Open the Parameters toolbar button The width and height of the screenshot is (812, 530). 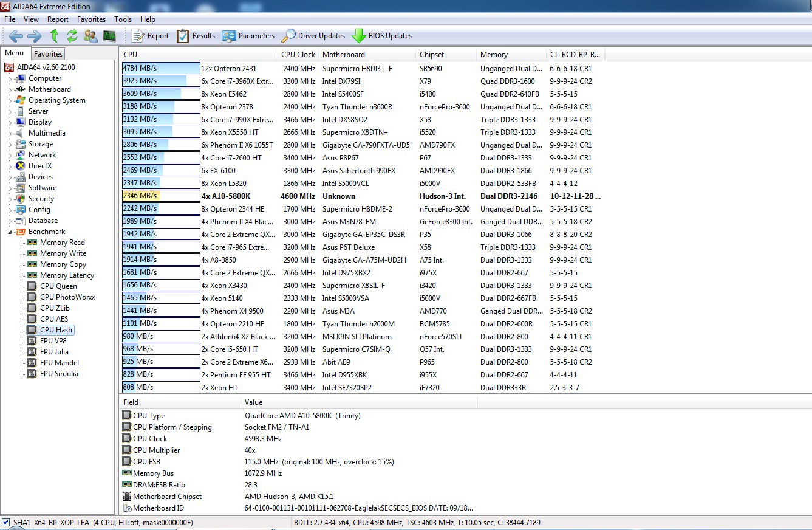[x=248, y=36]
